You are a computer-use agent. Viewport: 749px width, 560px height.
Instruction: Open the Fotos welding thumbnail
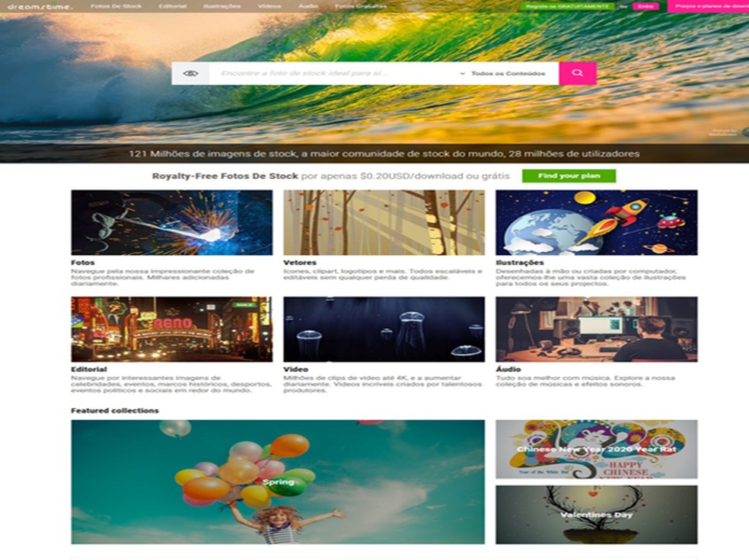[x=171, y=222]
